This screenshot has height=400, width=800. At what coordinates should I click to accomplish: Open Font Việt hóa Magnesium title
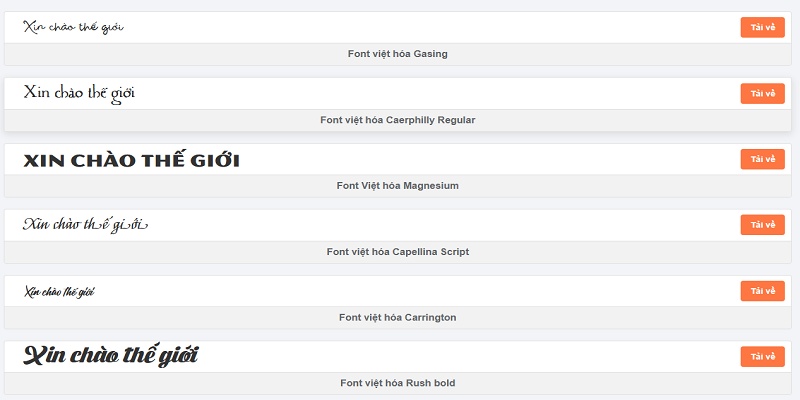[397, 186]
